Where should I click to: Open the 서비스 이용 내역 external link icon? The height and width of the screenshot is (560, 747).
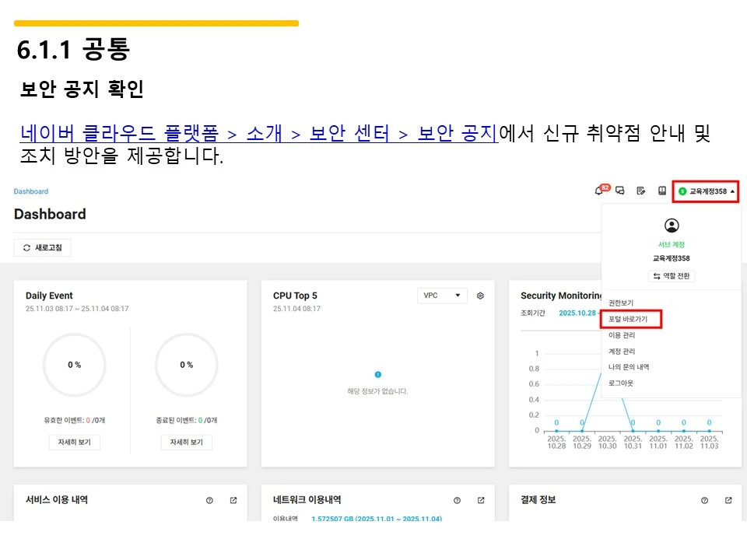pos(233,500)
